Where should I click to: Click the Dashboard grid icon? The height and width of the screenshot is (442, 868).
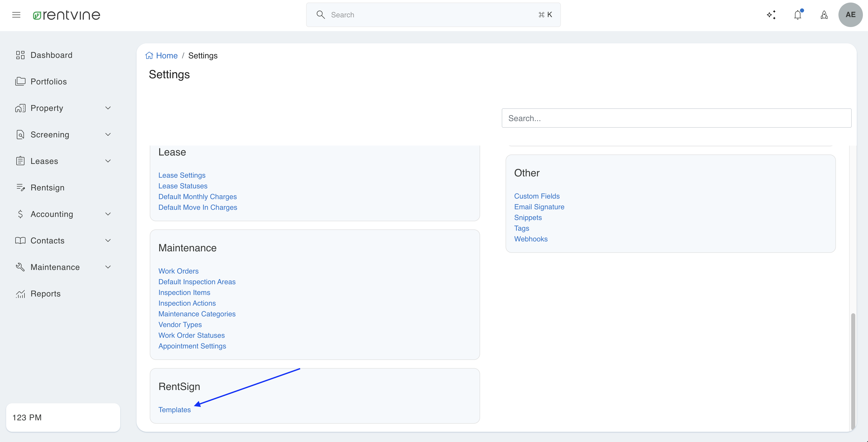20,55
